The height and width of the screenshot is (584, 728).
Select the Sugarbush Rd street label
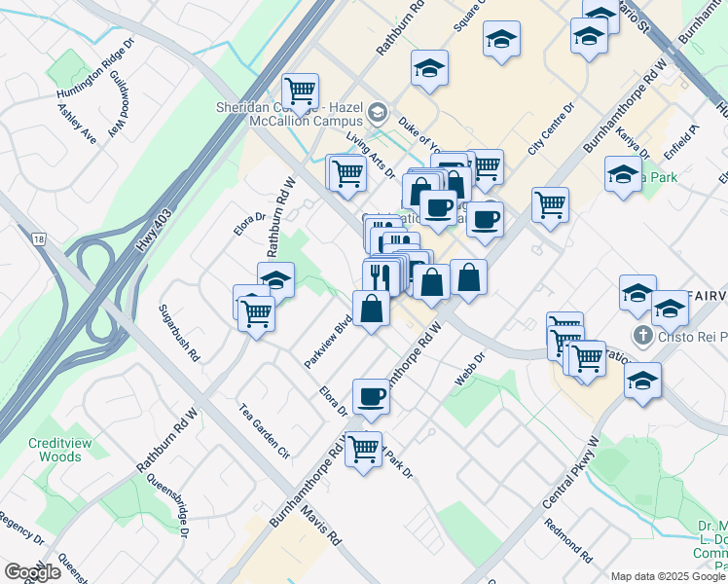click(x=179, y=333)
